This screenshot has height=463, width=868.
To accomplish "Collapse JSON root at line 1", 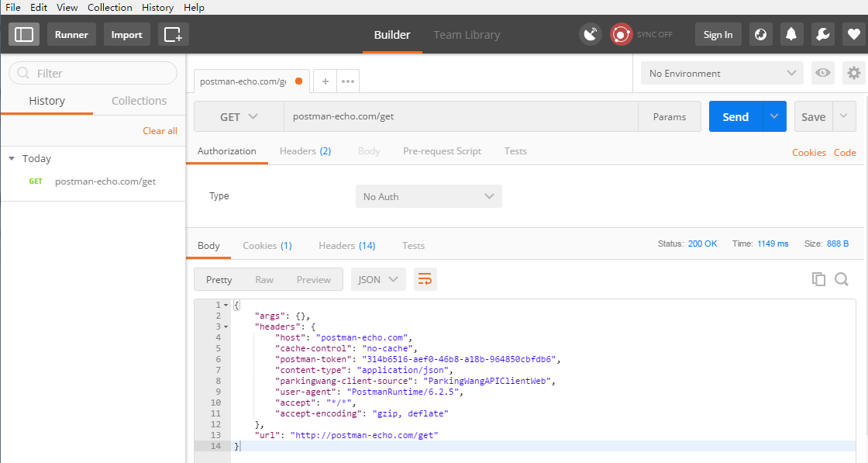I will [x=226, y=305].
